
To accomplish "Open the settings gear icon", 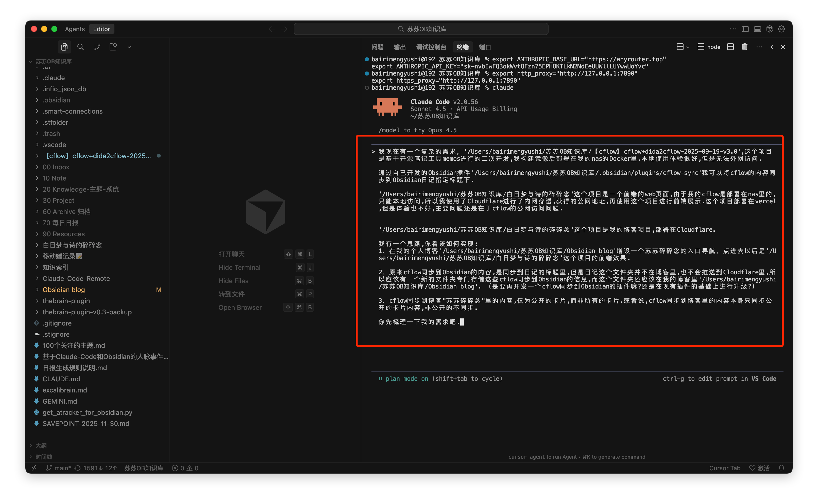I will coord(781,29).
